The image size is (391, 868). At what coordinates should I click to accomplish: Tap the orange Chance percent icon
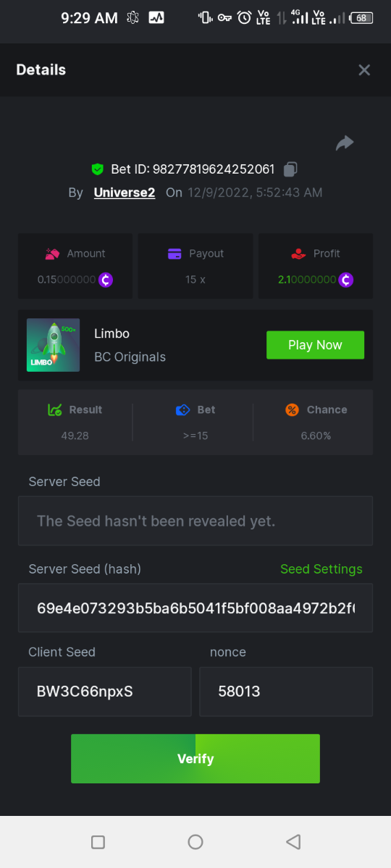tap(292, 409)
